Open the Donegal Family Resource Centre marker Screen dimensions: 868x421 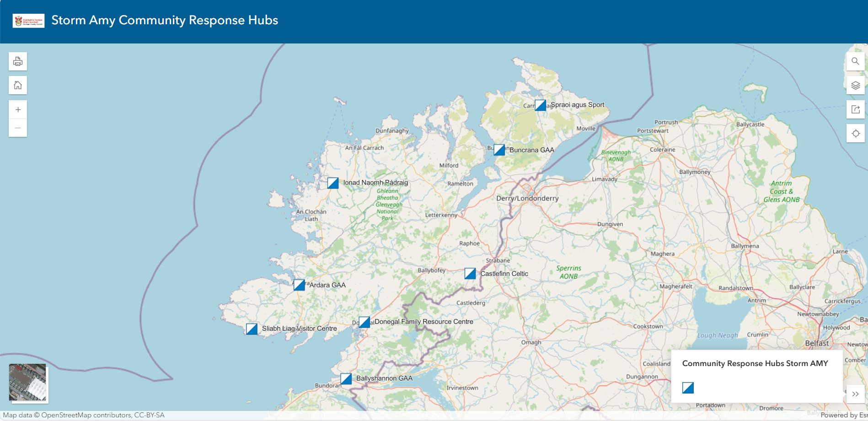pos(364,322)
